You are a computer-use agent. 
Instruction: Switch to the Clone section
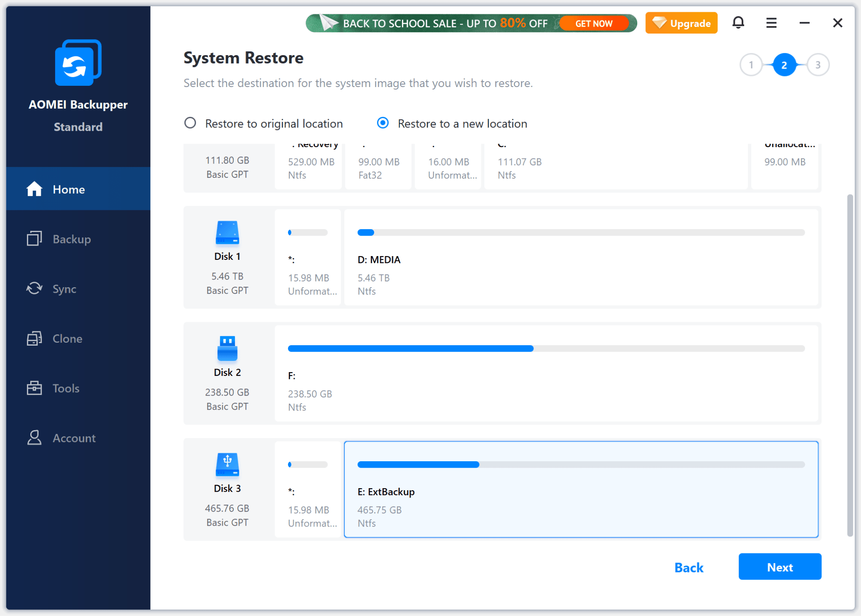[78, 338]
